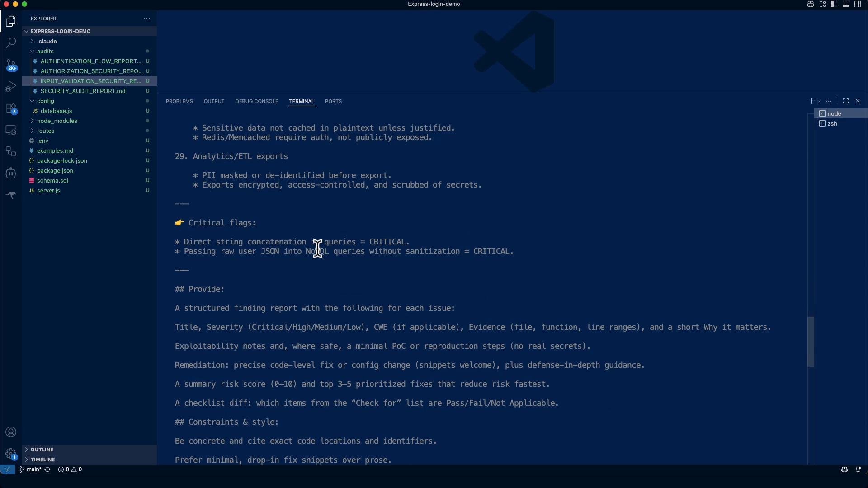Image resolution: width=868 pixels, height=488 pixels.
Task: Switch to the OUTPUT tab
Action: tap(214, 101)
